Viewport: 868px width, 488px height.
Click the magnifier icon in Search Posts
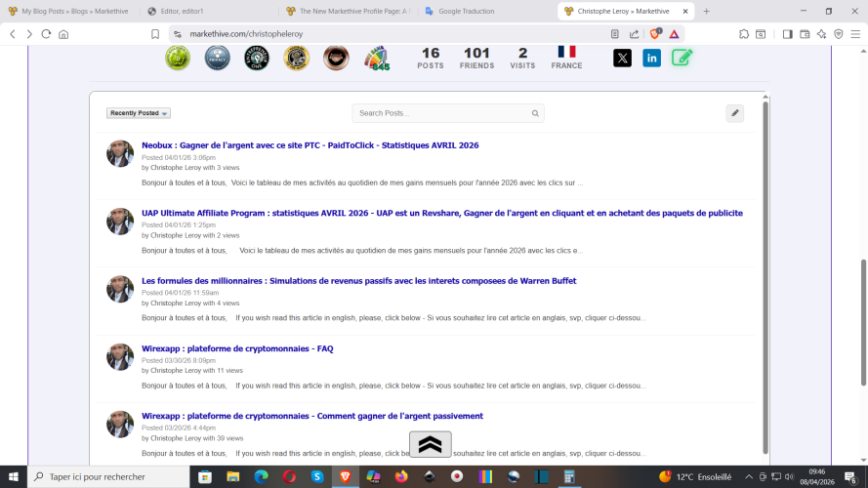[535, 113]
